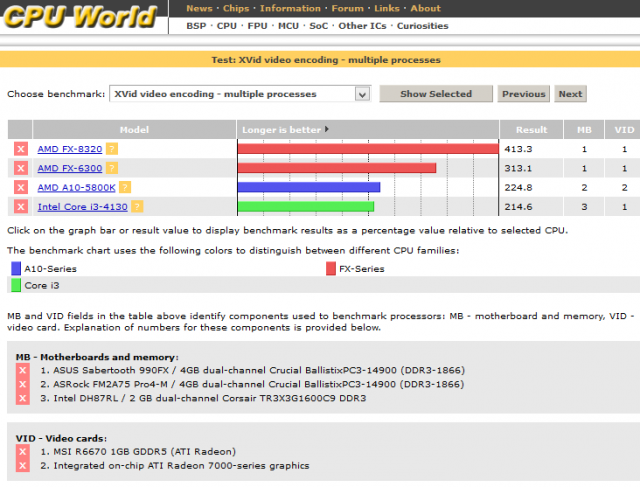Remove ASRock FM2A75 Pro4-M motherboard with X icon
The width and height of the screenshot is (640, 487).
click(x=22, y=384)
